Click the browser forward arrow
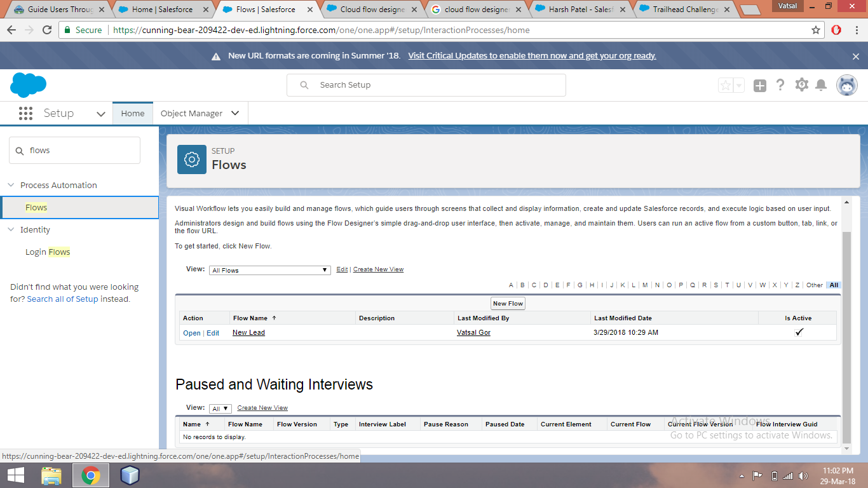868x488 pixels. tap(29, 30)
